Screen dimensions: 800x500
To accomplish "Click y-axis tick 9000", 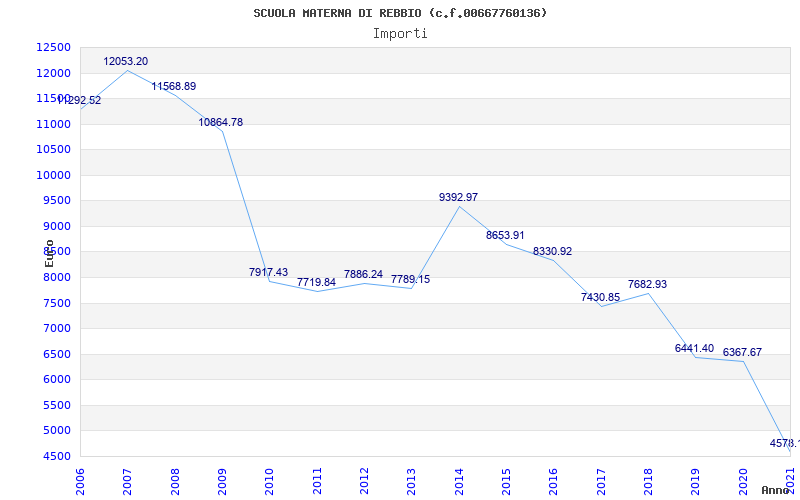I will click(x=56, y=226).
